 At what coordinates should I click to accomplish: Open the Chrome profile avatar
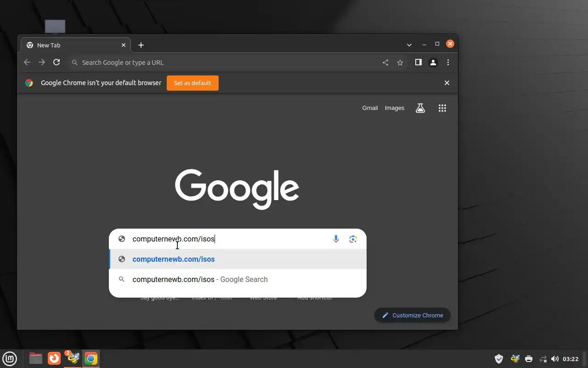(x=433, y=63)
